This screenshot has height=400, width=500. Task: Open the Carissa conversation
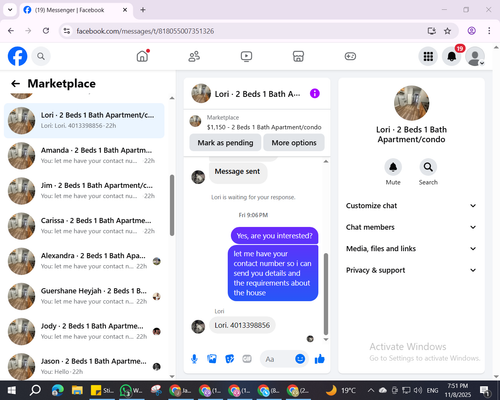coord(84,226)
